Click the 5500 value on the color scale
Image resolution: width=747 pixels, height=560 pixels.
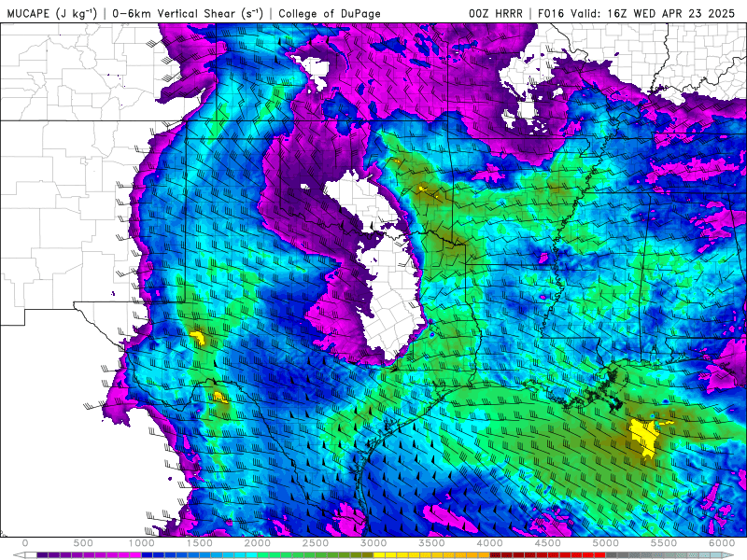(665, 543)
